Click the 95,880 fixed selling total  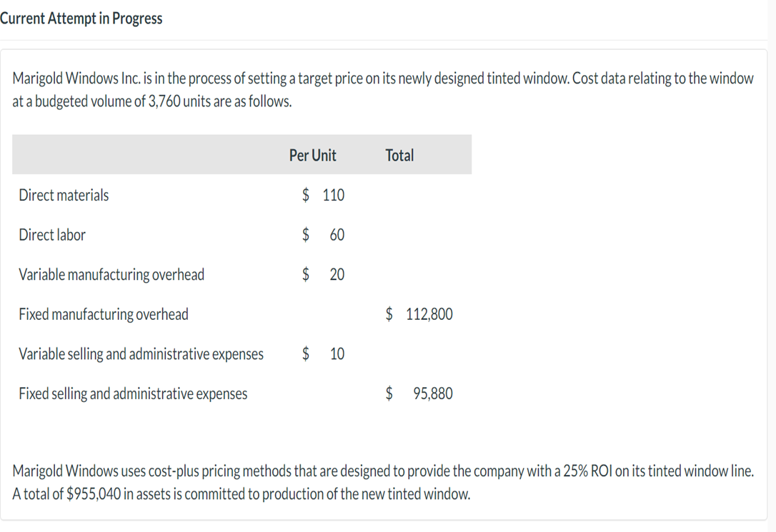pos(432,393)
